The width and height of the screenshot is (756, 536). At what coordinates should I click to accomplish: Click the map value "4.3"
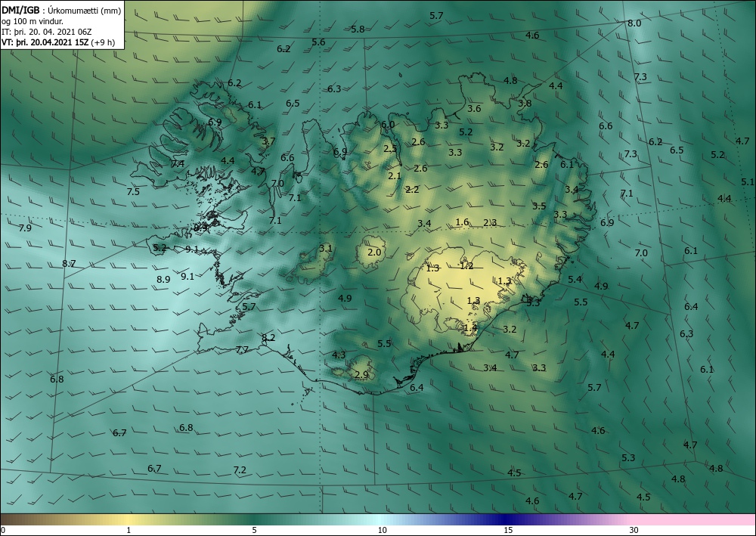pyautogui.click(x=339, y=355)
